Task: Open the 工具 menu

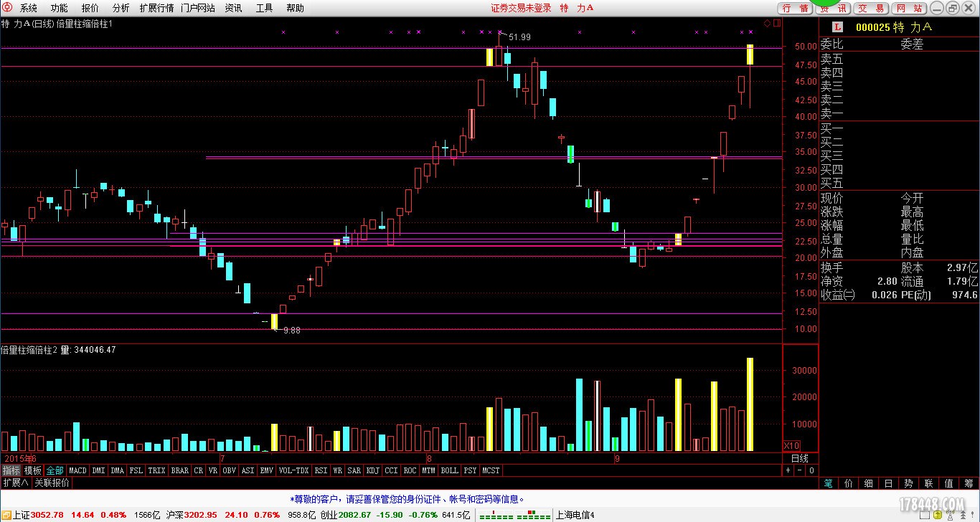Action: click(x=264, y=8)
